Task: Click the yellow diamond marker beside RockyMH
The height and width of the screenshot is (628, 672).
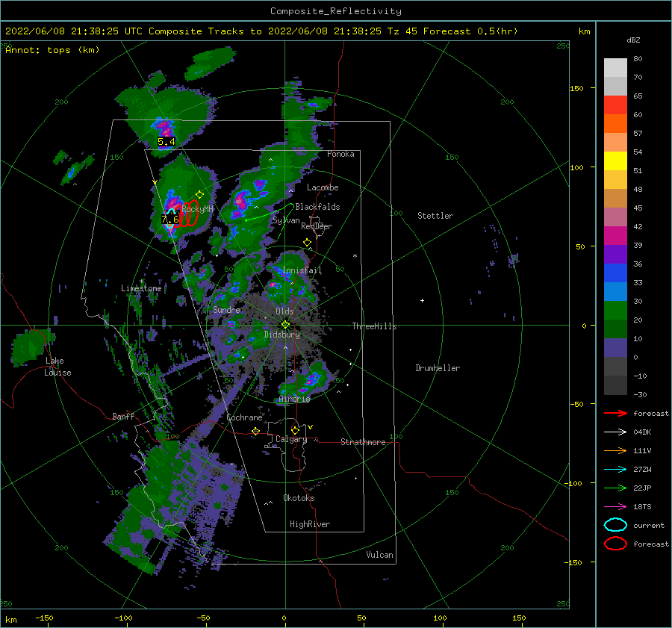Action: [x=199, y=194]
